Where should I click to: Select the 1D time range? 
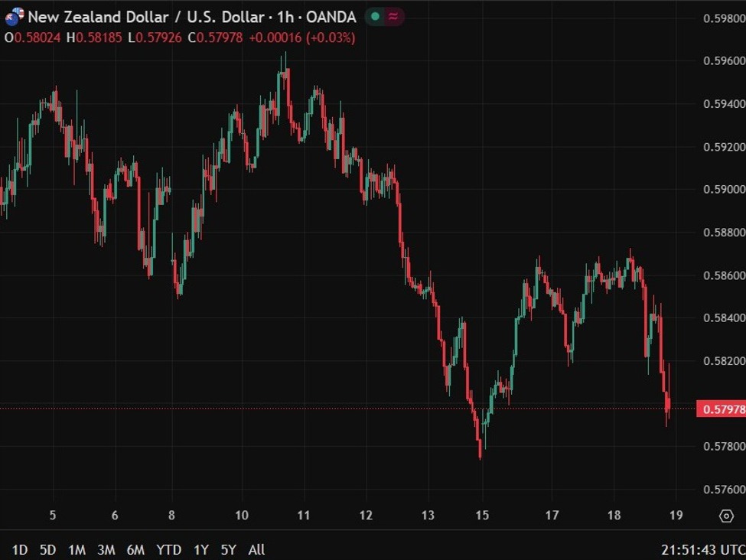pyautogui.click(x=20, y=549)
